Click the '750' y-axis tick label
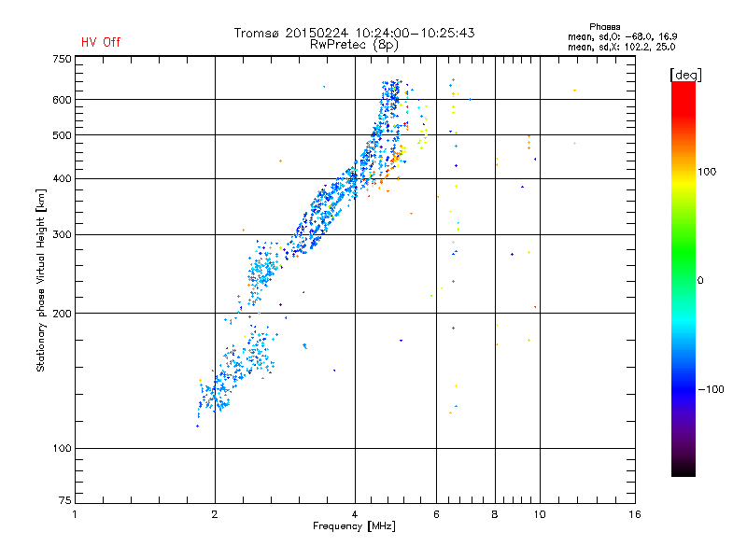Viewport: 747px width, 560px height. (x=62, y=59)
